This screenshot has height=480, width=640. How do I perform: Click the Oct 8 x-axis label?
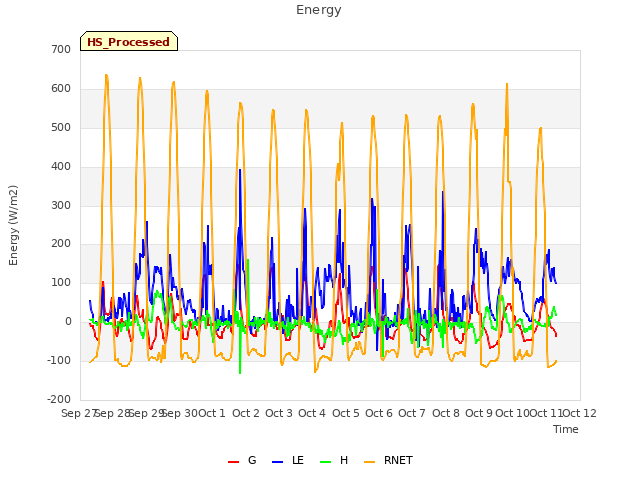[x=446, y=413]
